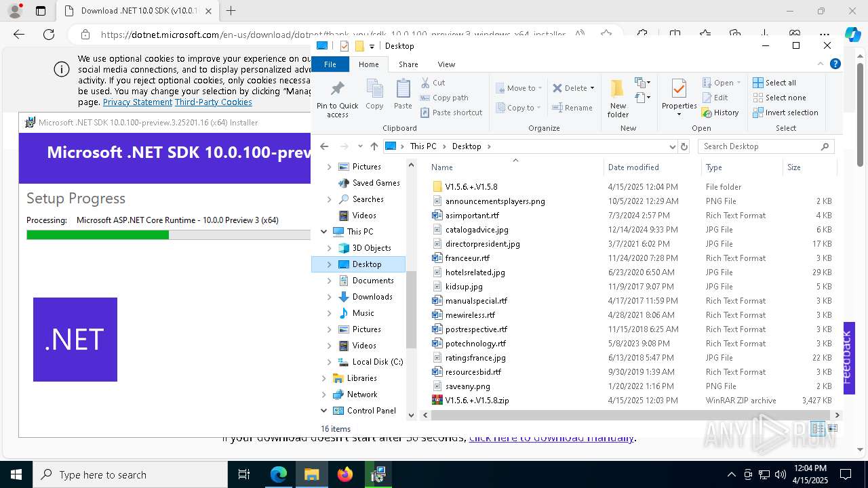Click the Feedback tab in Edge

[x=848, y=357]
